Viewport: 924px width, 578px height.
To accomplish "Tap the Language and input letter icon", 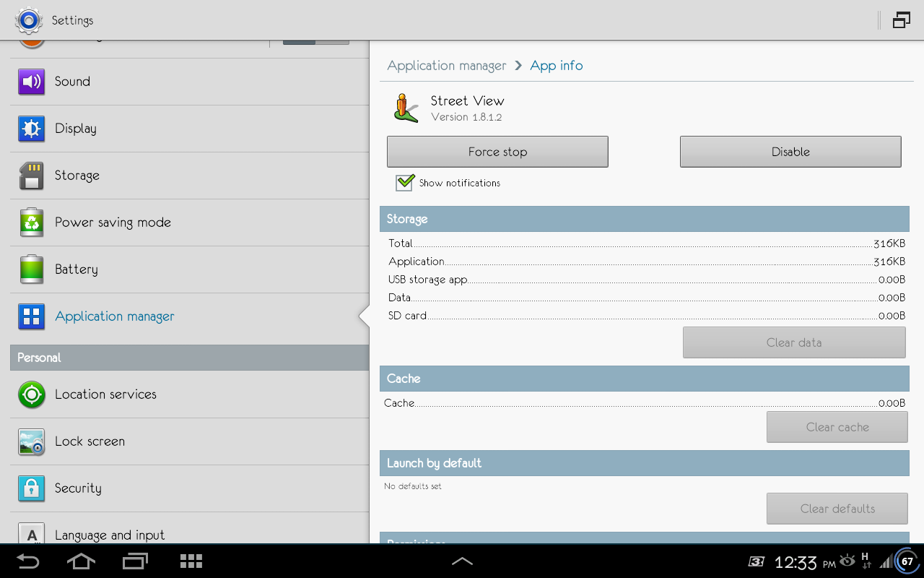I will point(31,533).
